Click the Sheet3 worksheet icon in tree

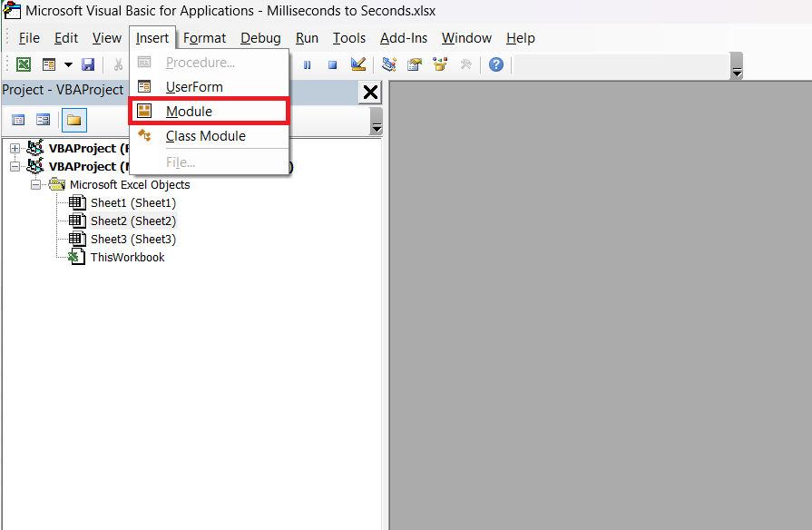click(x=77, y=239)
